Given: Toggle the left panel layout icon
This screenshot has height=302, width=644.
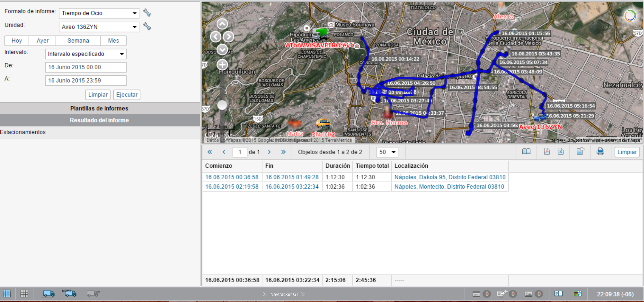Looking at the screenshot, I should pyautogui.click(x=7, y=293).
